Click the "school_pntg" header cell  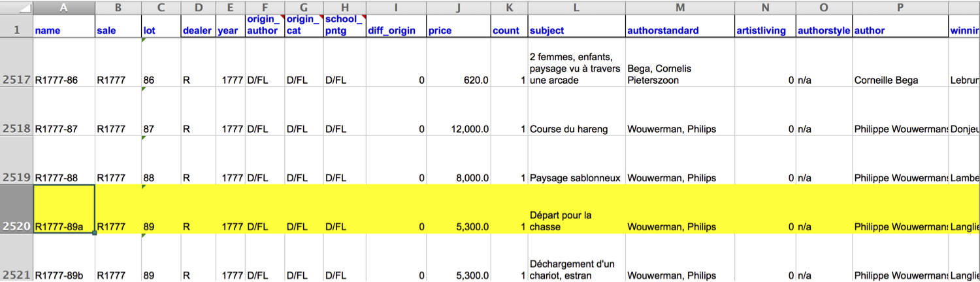344,26
